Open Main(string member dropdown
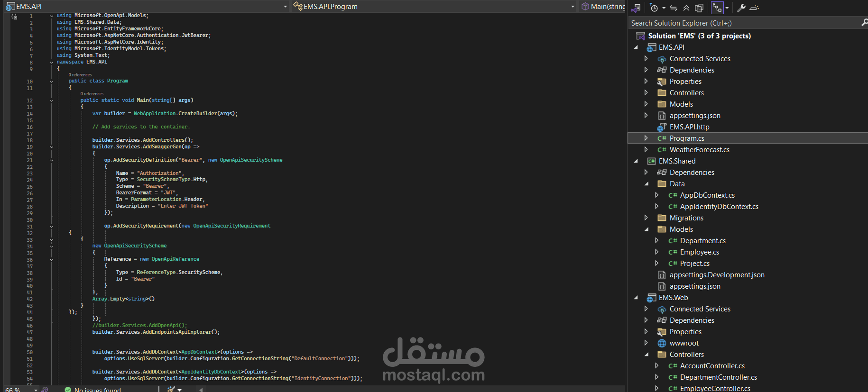Screen dimensions: 868x392 [603, 7]
